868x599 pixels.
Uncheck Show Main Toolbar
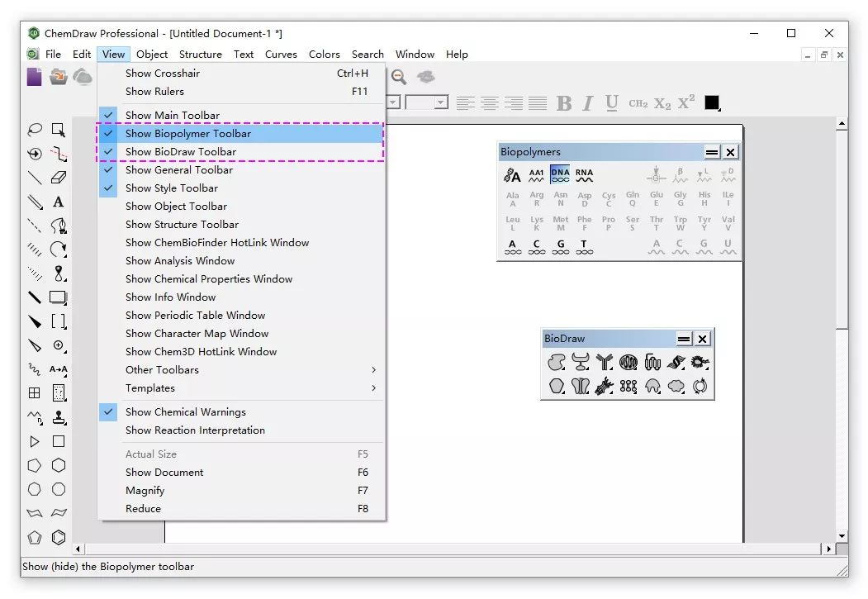coord(241,115)
